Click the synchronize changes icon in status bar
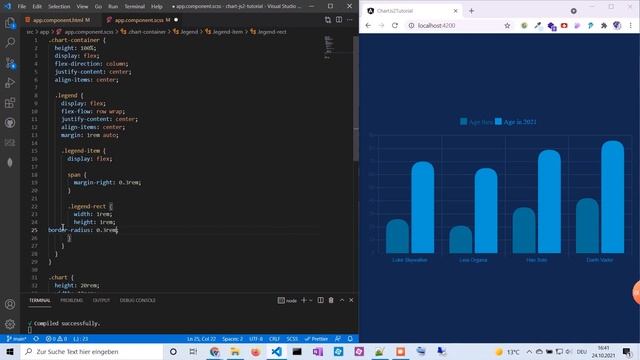The height and width of the screenshot is (360, 640). pyautogui.click(x=36, y=339)
